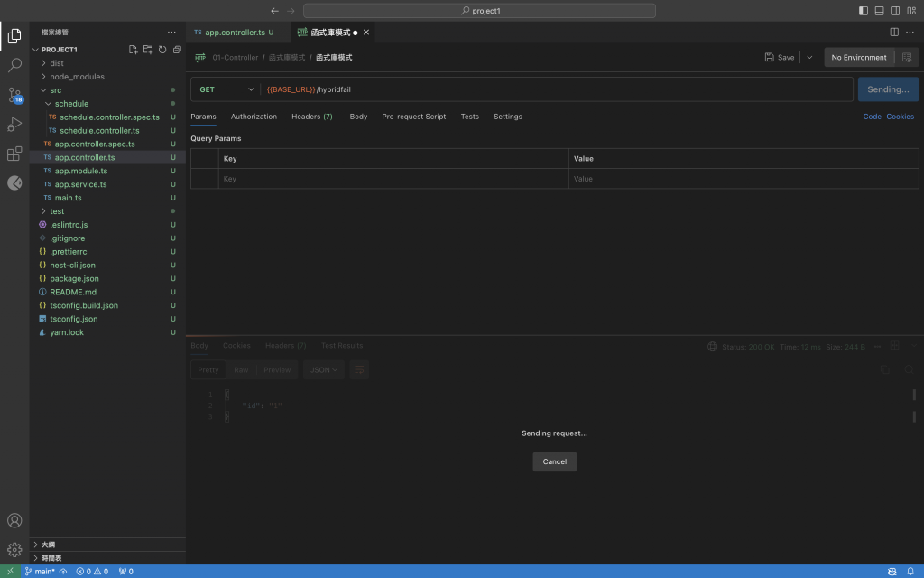Refresh the explorer file tree
924x578 pixels.
coord(162,50)
